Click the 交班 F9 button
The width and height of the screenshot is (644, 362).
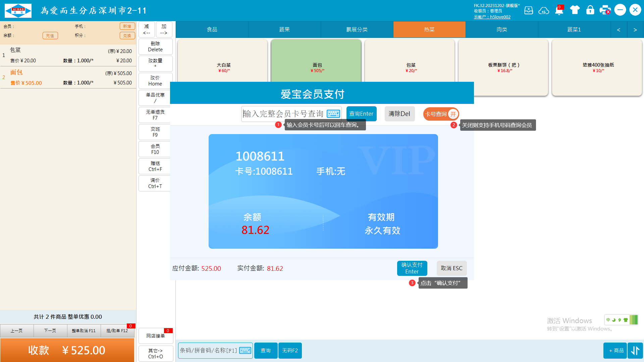click(155, 132)
